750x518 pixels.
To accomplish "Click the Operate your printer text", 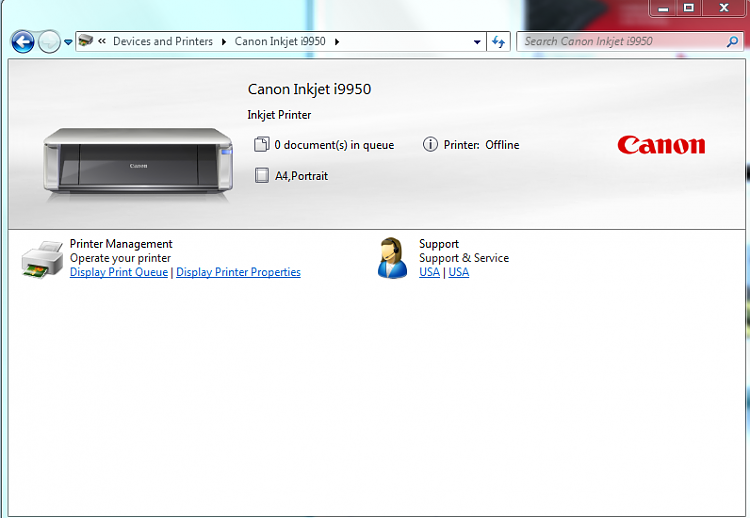I will pyautogui.click(x=120, y=258).
